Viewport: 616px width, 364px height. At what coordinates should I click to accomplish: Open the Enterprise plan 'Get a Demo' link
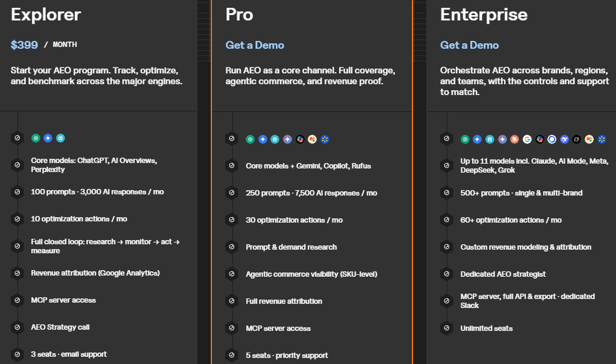point(470,45)
